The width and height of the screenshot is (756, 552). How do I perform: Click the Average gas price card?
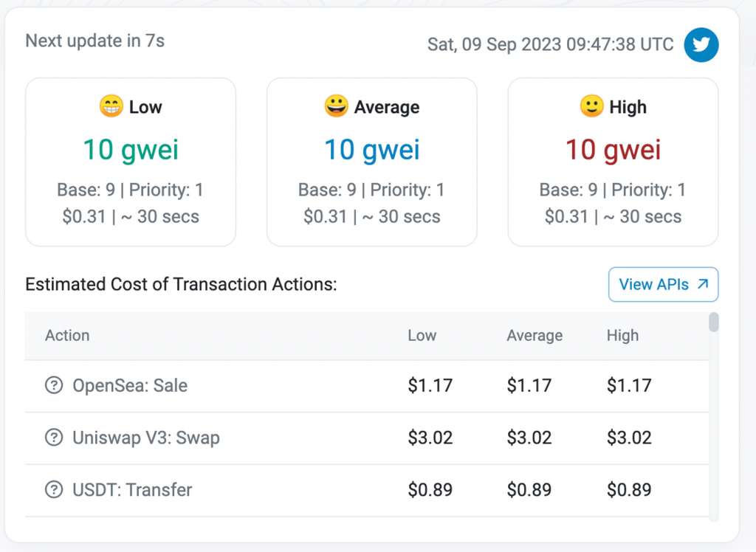click(x=371, y=162)
